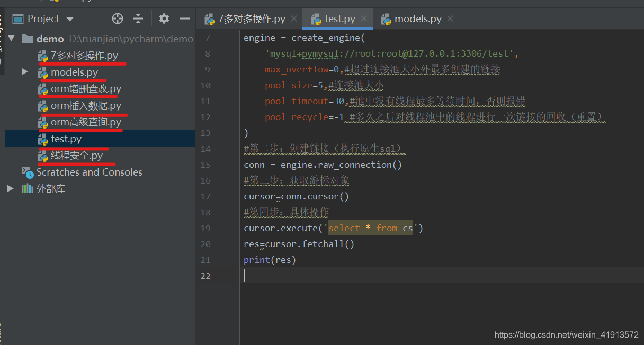
Task: Switch to the 7多对多操作.py editor tab
Action: coord(252,19)
